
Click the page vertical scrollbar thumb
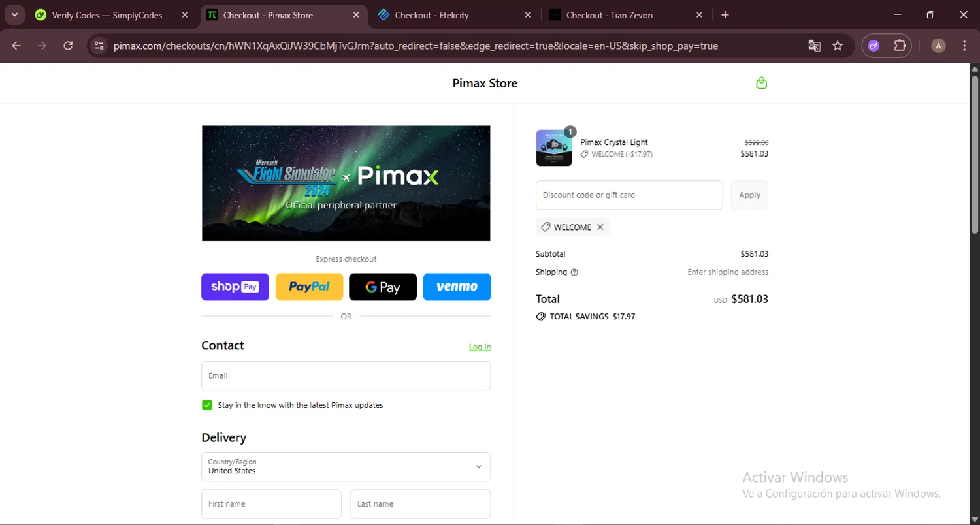click(x=974, y=153)
